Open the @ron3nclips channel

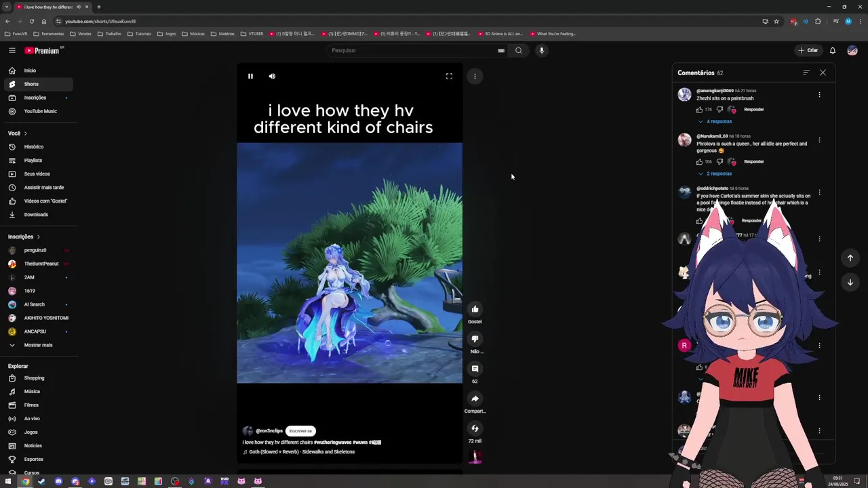point(269,431)
